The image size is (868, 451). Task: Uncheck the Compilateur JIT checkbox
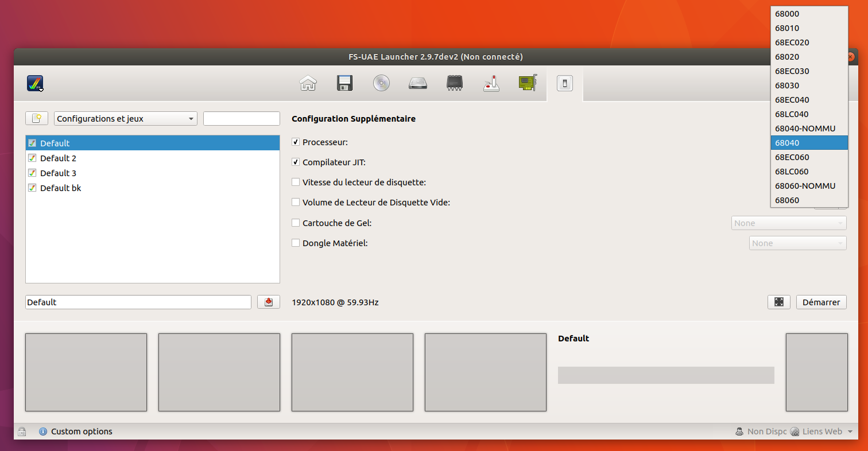296,162
